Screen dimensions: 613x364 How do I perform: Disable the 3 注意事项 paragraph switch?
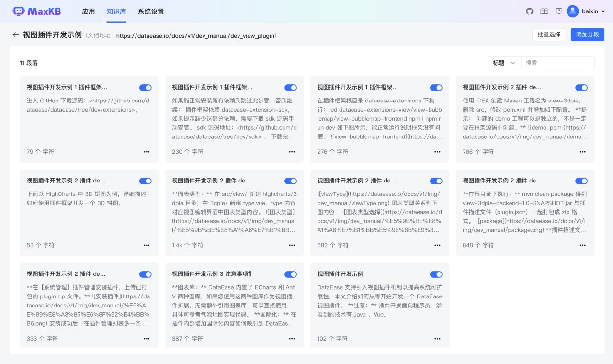[291, 274]
